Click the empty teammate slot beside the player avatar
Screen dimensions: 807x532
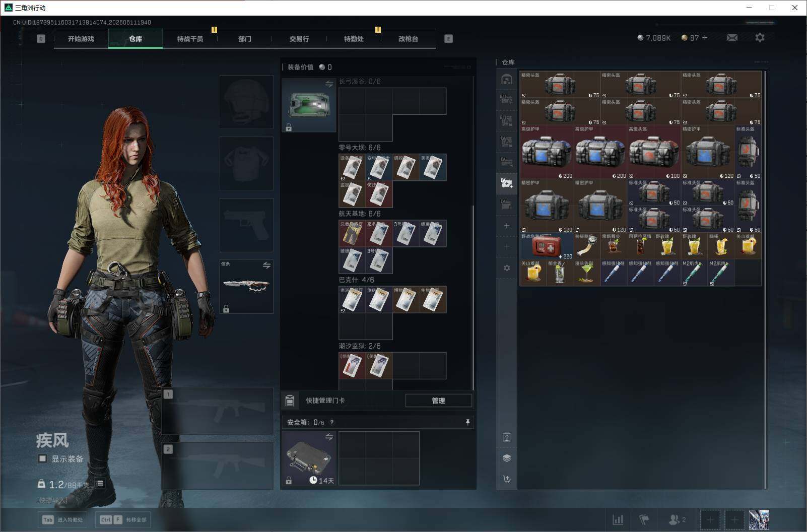(x=734, y=519)
